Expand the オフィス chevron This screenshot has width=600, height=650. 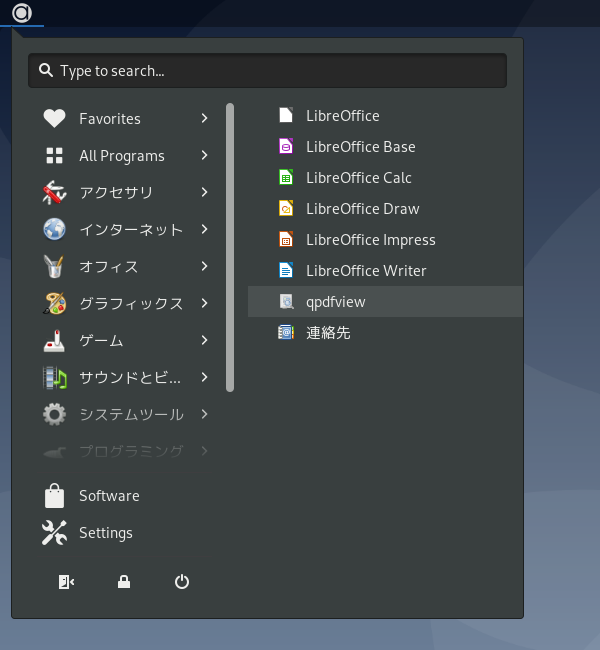[x=204, y=266]
